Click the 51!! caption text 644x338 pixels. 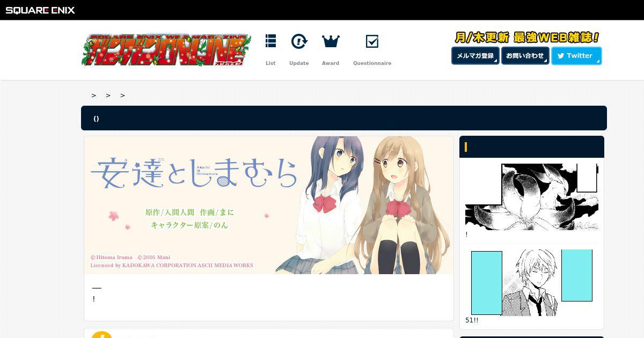coord(472,320)
